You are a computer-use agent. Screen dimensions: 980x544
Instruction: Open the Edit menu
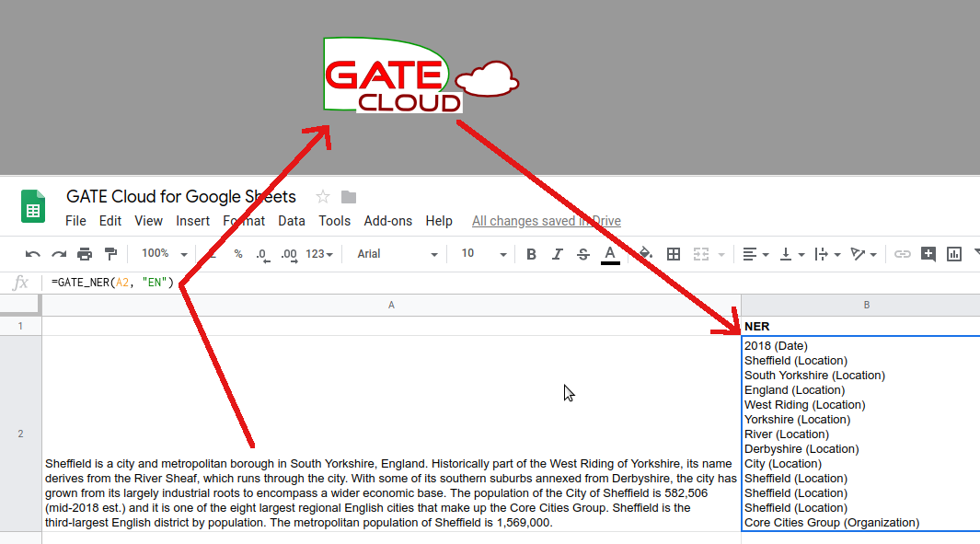tap(110, 221)
